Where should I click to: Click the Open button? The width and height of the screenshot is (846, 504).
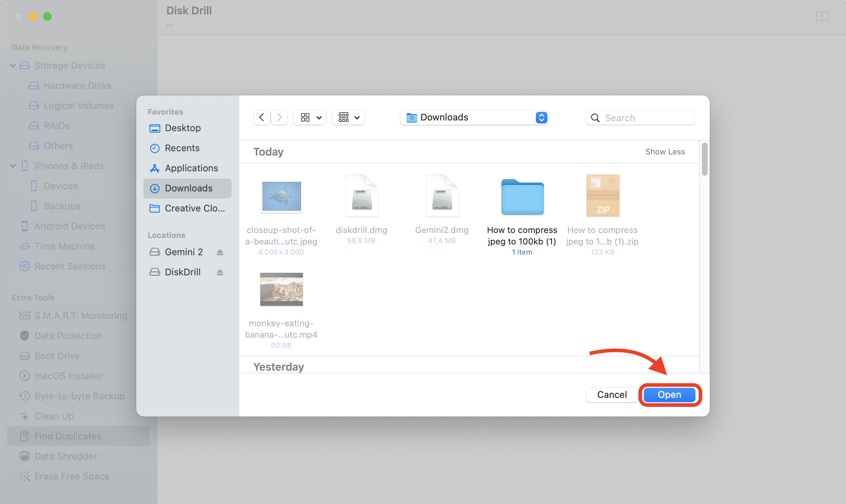click(x=669, y=395)
